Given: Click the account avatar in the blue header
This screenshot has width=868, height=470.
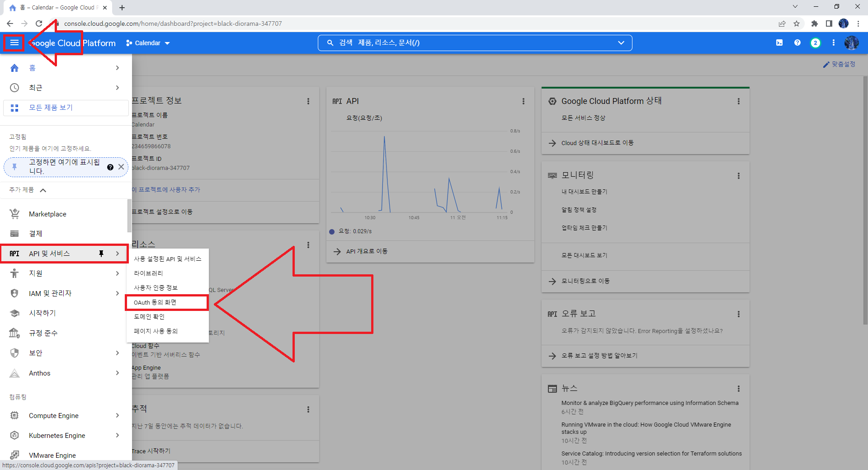Looking at the screenshot, I should pos(851,43).
